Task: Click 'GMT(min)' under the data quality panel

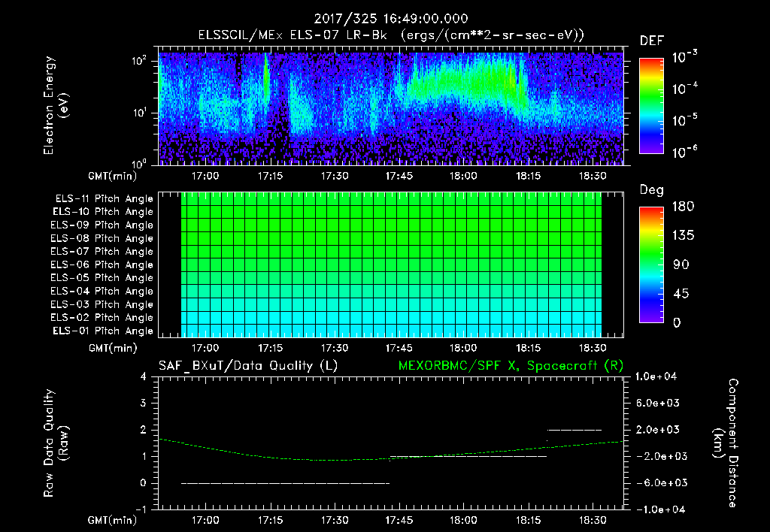Action: coord(113,520)
